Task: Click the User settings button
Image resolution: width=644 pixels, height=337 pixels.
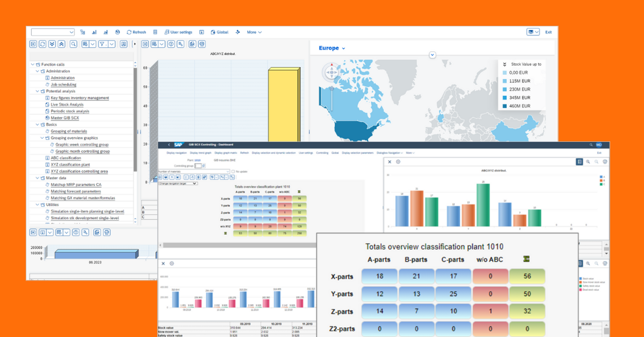Action: (x=178, y=32)
